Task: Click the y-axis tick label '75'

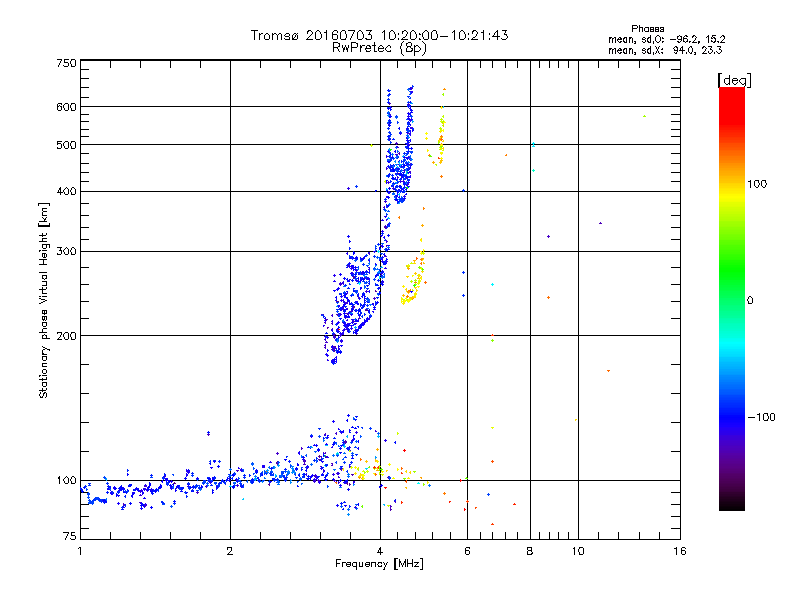Action: tap(70, 536)
